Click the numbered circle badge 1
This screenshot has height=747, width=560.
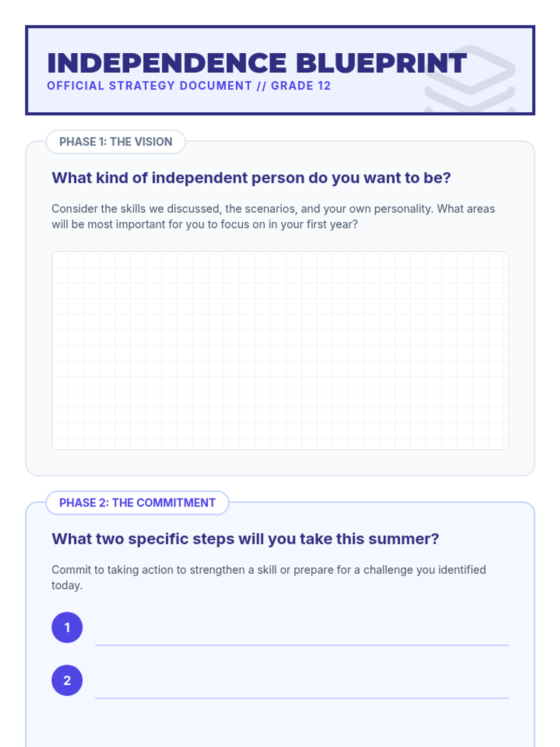point(67,627)
